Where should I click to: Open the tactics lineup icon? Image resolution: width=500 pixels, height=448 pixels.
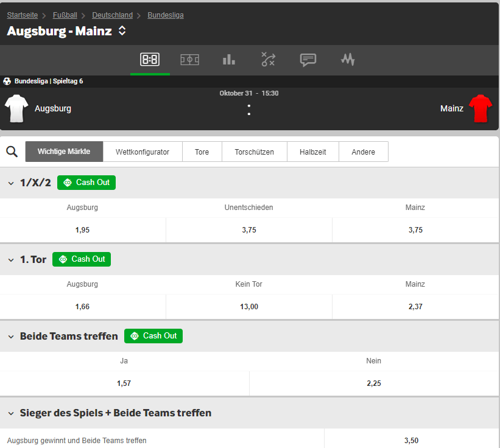[268, 59]
